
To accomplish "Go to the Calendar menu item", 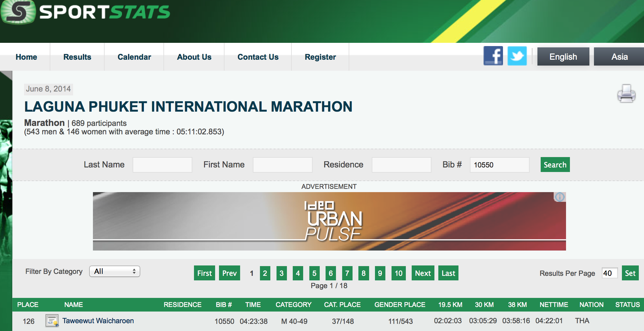I will click(134, 57).
